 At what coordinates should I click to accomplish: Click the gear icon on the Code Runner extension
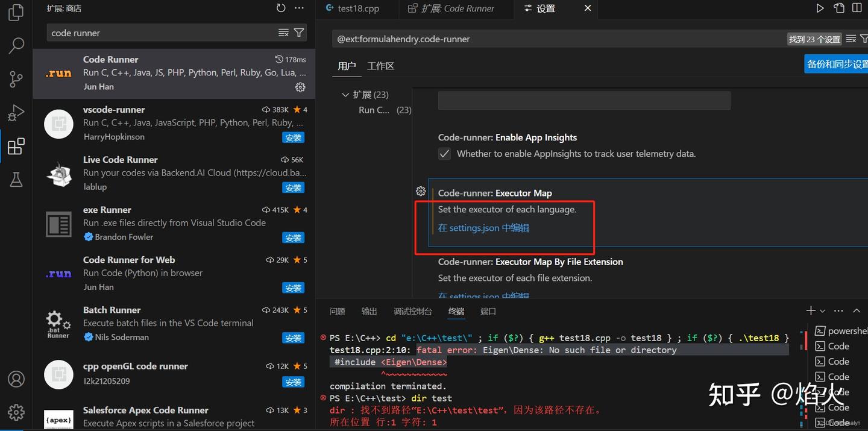(x=300, y=87)
